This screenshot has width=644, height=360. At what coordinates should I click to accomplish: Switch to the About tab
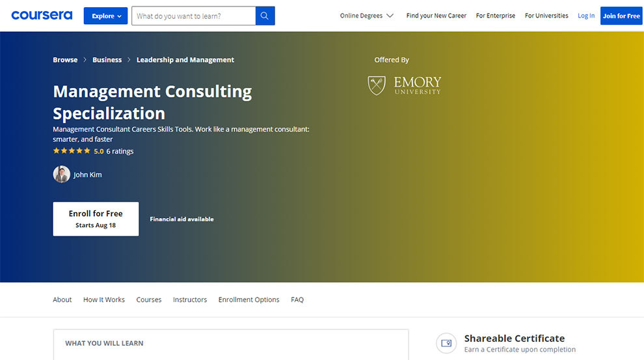pyautogui.click(x=62, y=299)
